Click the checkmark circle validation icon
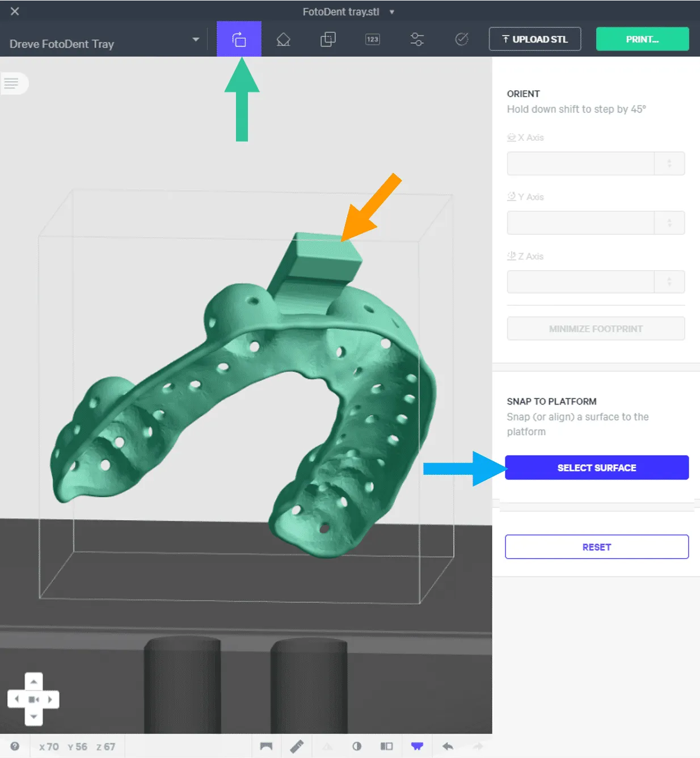This screenshot has width=700, height=758. [462, 39]
